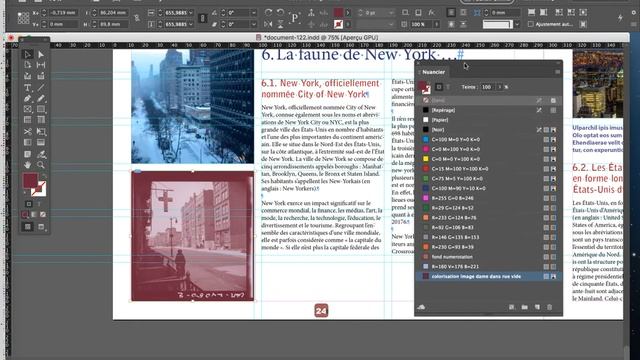Click the new color group folder icon
This screenshot has width=640, height=360.
[524, 307]
